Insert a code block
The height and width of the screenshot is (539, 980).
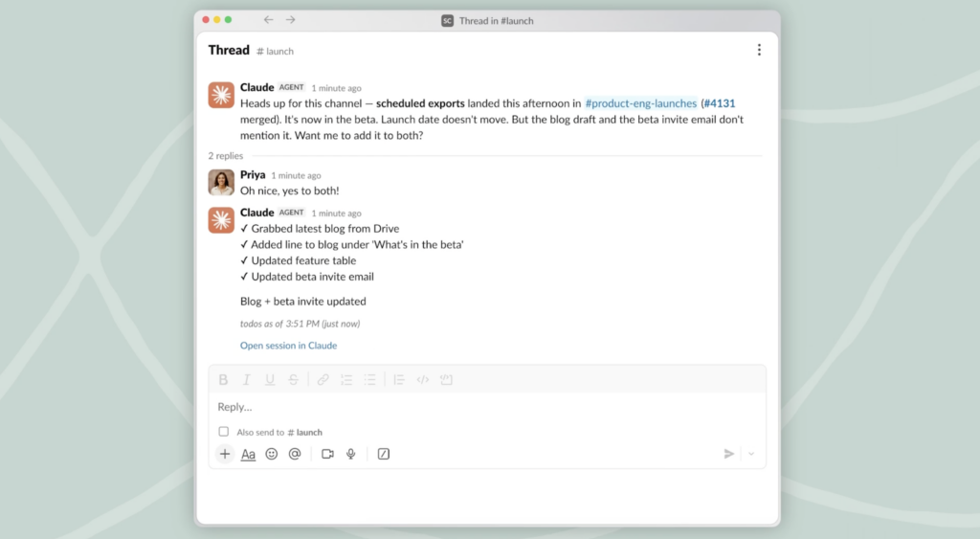(x=446, y=379)
